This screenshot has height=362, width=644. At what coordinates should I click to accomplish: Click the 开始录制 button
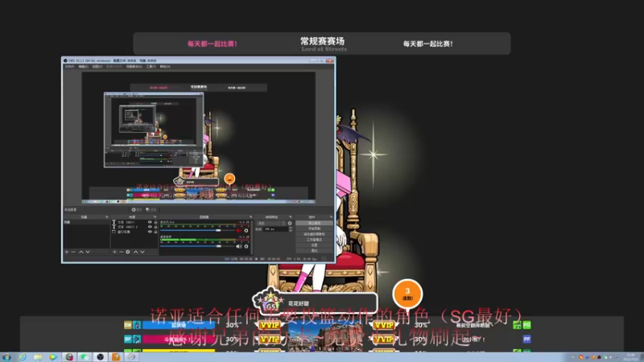point(314,228)
